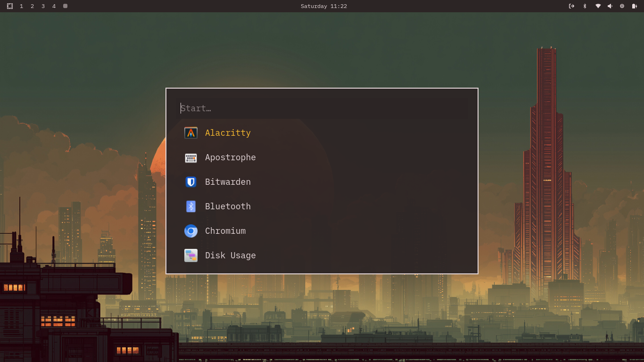Focus the Start… search field
This screenshot has width=644, height=362.
tap(322, 108)
